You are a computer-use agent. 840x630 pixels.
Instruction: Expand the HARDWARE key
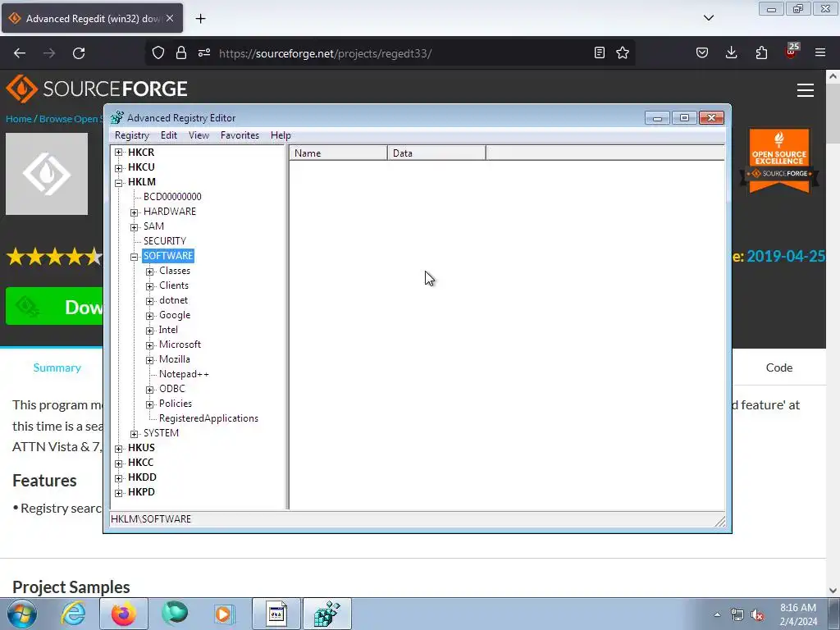click(x=134, y=212)
